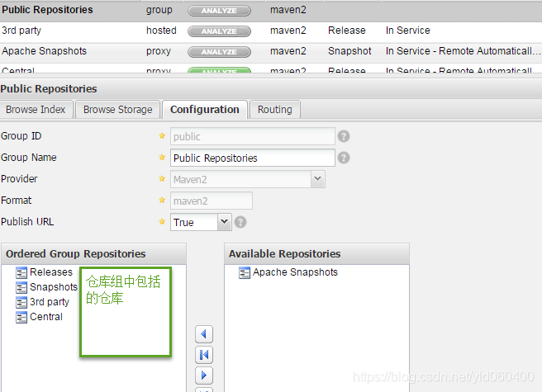542x392 pixels.
Task: Click 'Snapshot' policy cell of Apache Snapshots
Action: tap(349, 51)
